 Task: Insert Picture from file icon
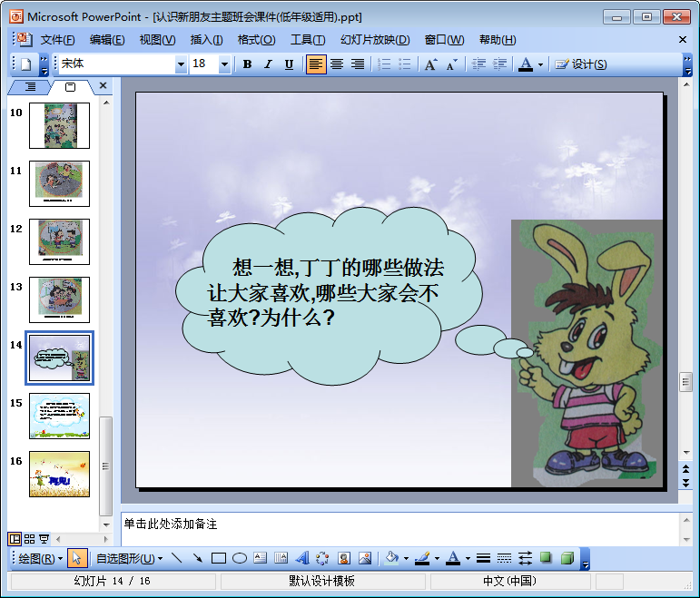click(x=365, y=558)
